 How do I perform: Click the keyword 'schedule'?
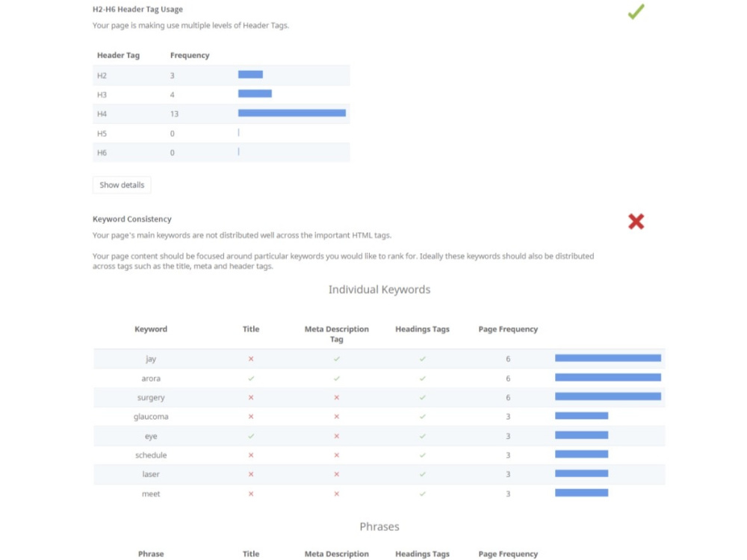(x=151, y=455)
